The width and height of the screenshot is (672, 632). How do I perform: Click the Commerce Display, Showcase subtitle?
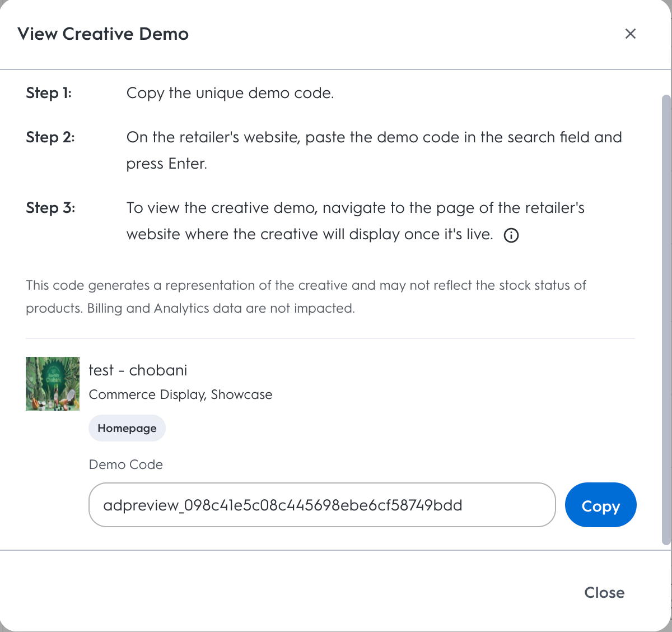[180, 394]
